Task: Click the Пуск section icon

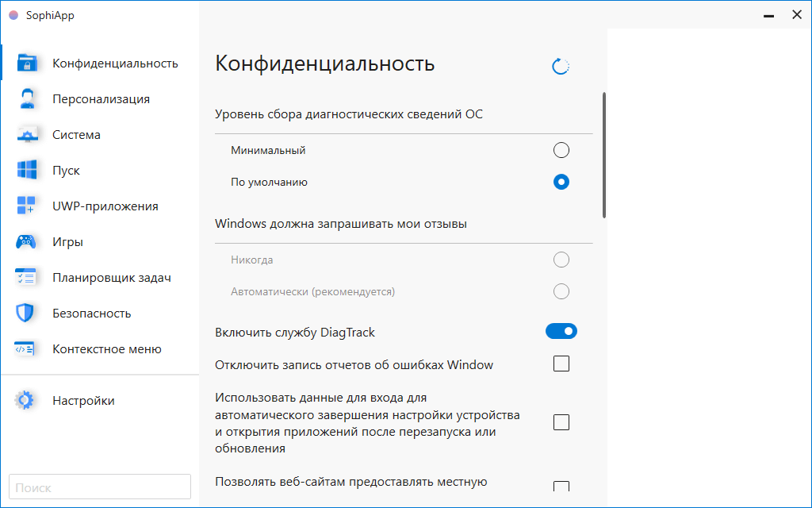Action: pyautogui.click(x=26, y=170)
